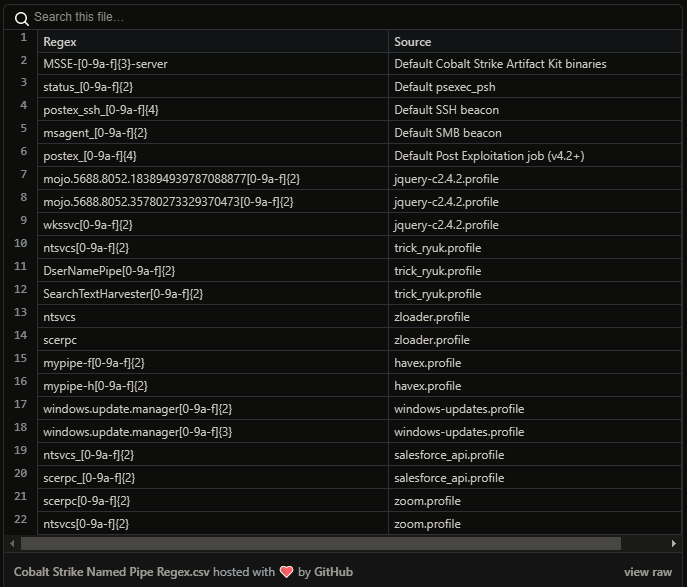The image size is (687, 587).
Task: Click the 'Default psexec_psh' cell
Action: [535, 87]
